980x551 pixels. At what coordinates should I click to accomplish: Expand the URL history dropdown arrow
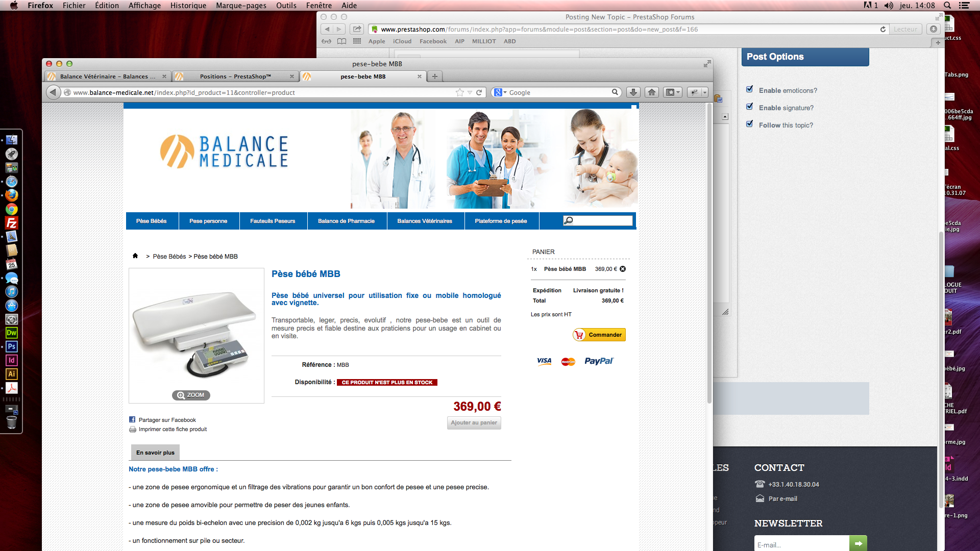click(470, 92)
